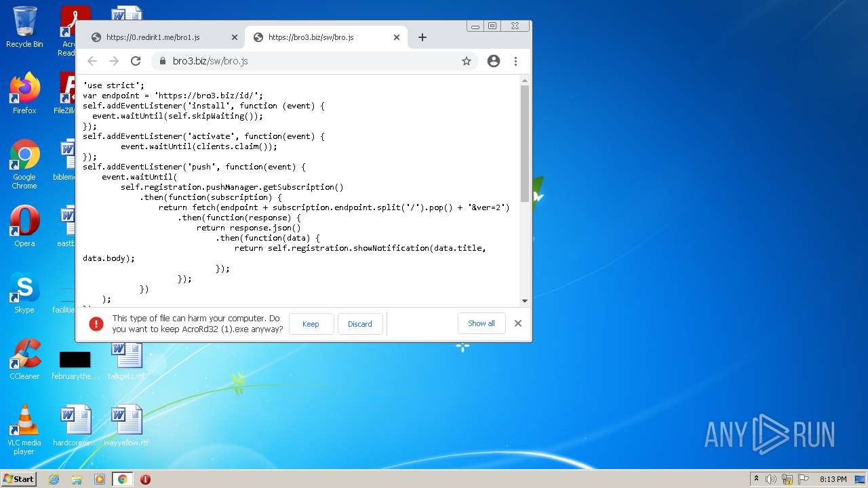Click the Action Center flag icon
The width and height of the screenshot is (868, 488).
click(x=804, y=479)
